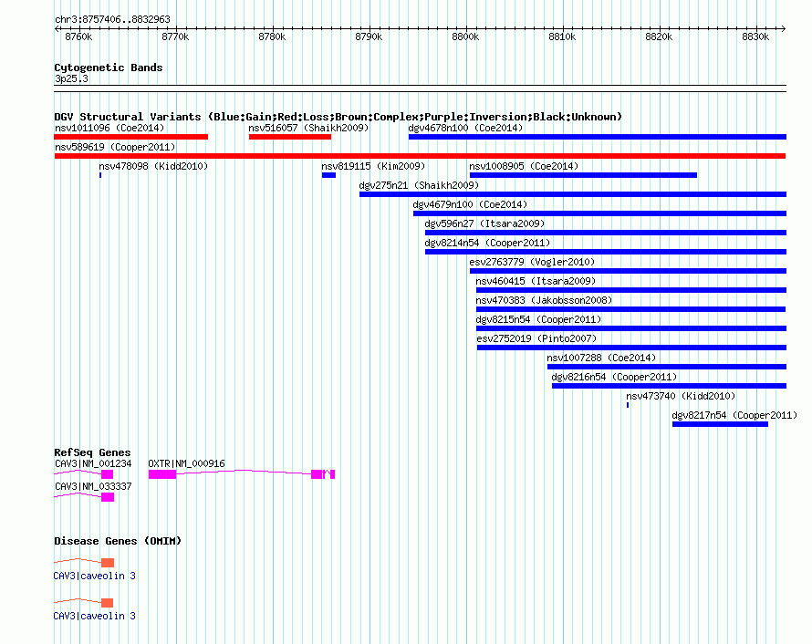Open variant nsv470383 (Jakobsson2008) label
The height and width of the screenshot is (644, 812).
coord(544,300)
